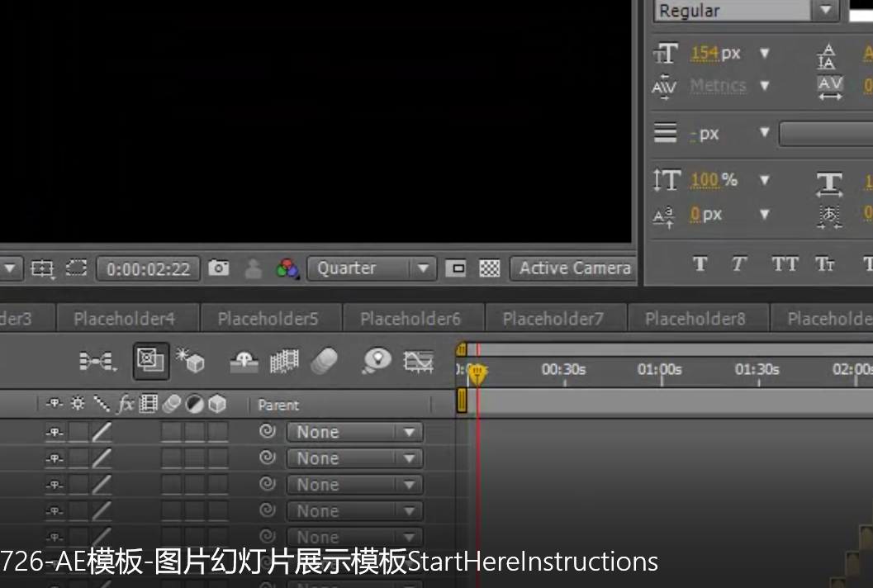Open second layer's Parent None dropdown
This screenshot has width=873, height=588.
[x=354, y=458]
